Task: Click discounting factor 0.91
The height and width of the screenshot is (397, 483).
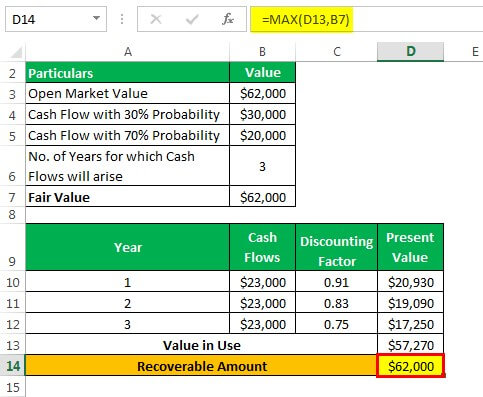Action: pos(336,282)
